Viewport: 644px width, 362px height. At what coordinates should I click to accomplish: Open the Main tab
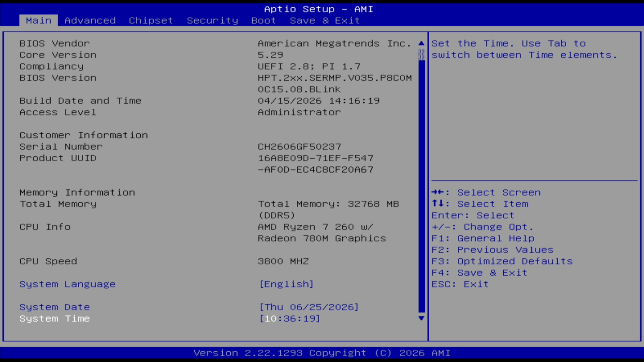tap(38, 20)
